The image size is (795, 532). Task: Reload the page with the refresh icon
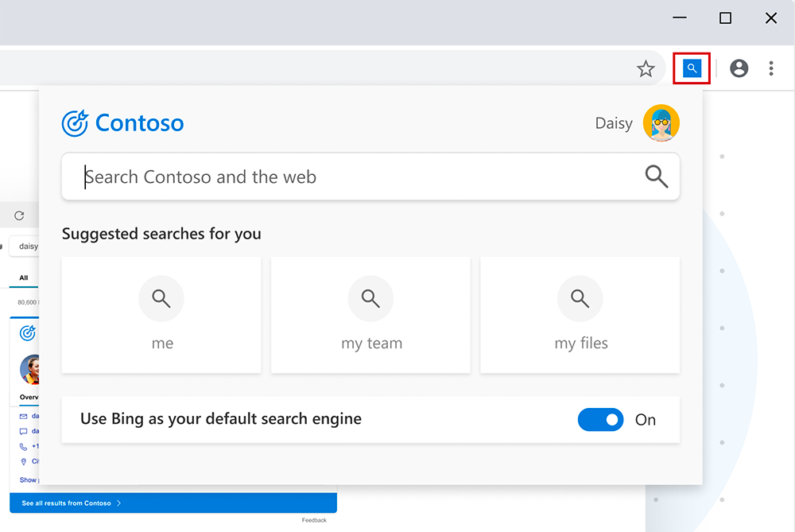click(x=19, y=216)
